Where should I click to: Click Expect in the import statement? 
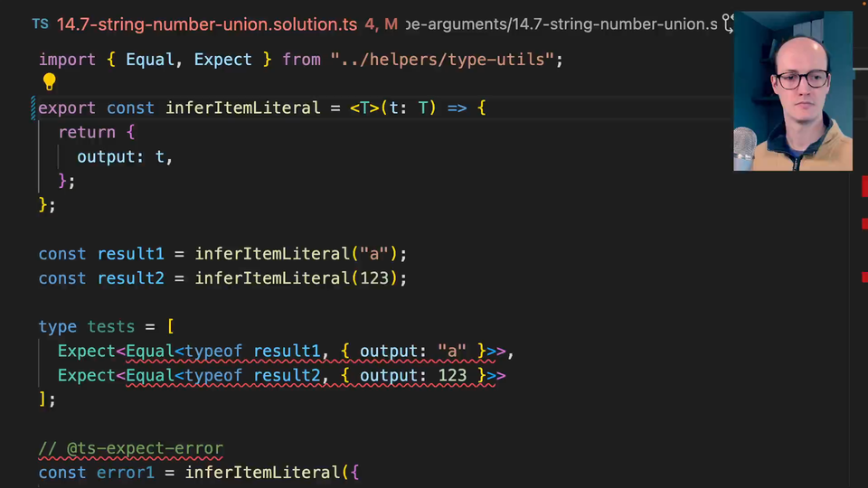[x=223, y=60]
